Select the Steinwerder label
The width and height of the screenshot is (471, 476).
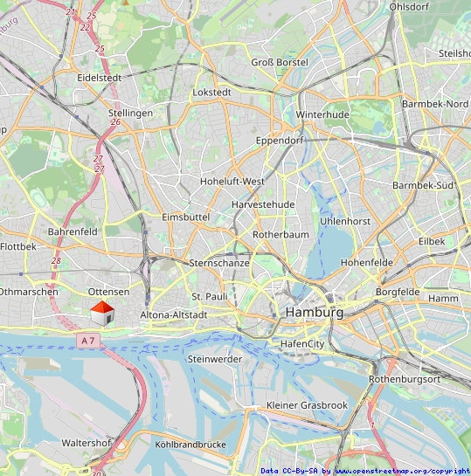tap(215, 359)
